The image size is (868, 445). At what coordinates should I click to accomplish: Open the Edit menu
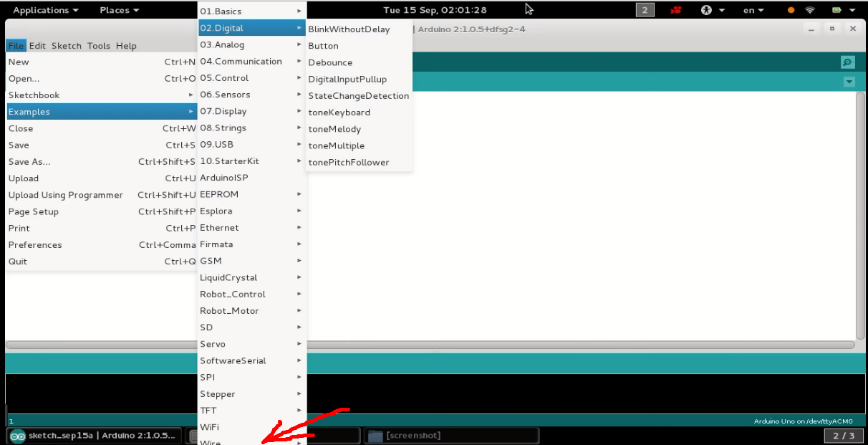(x=37, y=45)
